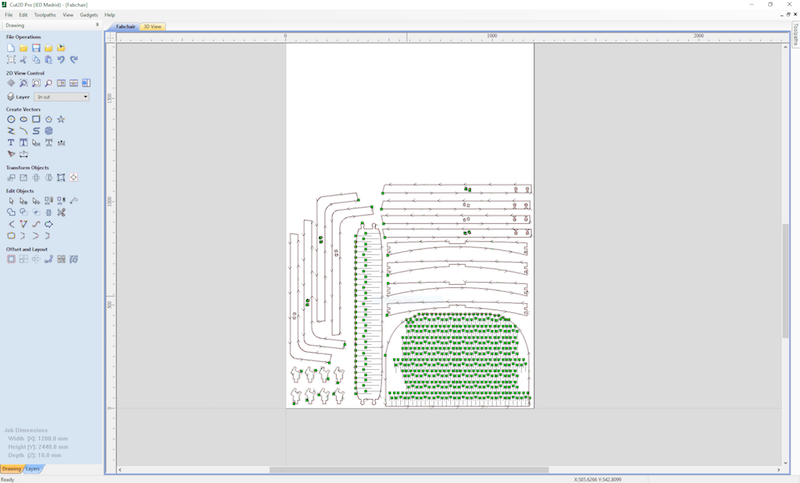Select the draw ellipse tool
Image resolution: width=800 pixels, height=483 pixels.
tap(23, 119)
